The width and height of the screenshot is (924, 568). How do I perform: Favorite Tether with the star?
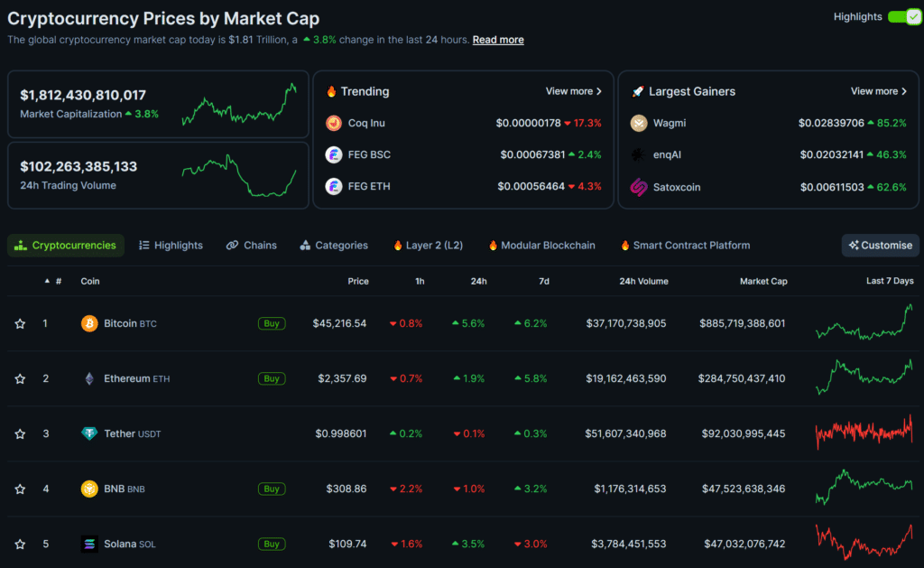pyautogui.click(x=20, y=434)
